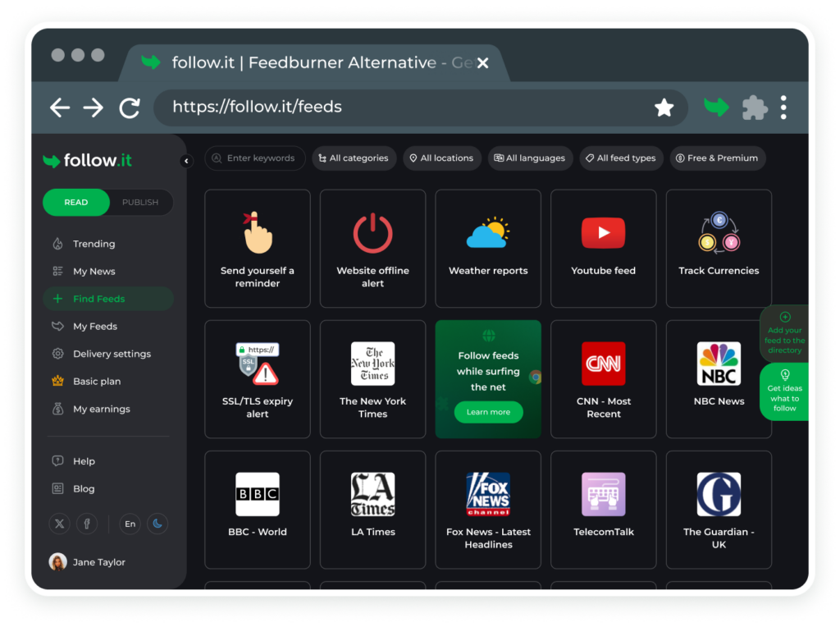This screenshot has height=627, width=840.
Task: Open Trending in the sidebar
Action: point(107,244)
